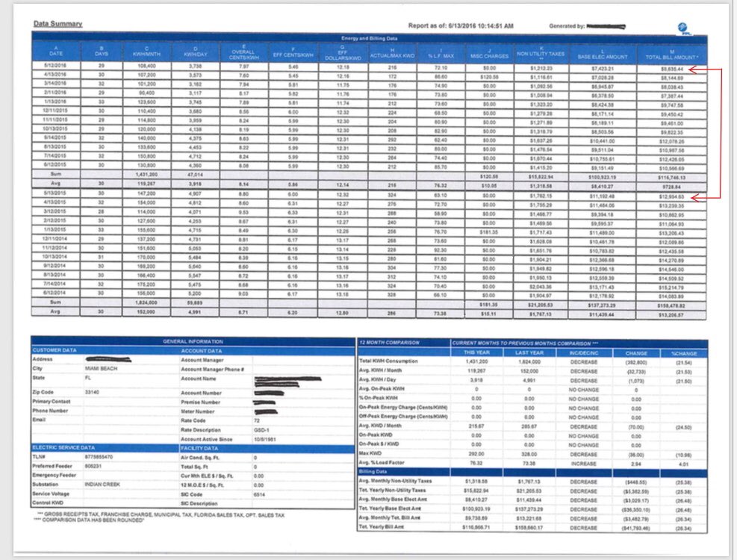Expand the ACCOUNT DATA panel header

(202, 350)
